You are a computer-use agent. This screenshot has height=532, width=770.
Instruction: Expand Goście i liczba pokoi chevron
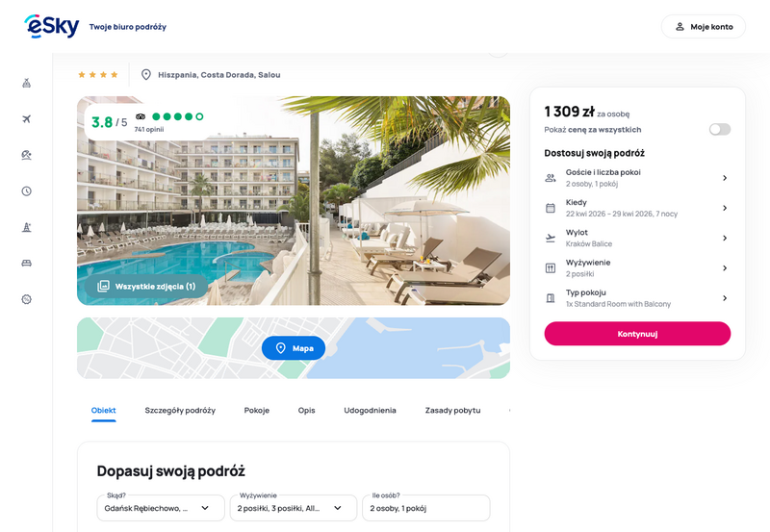[x=725, y=178]
